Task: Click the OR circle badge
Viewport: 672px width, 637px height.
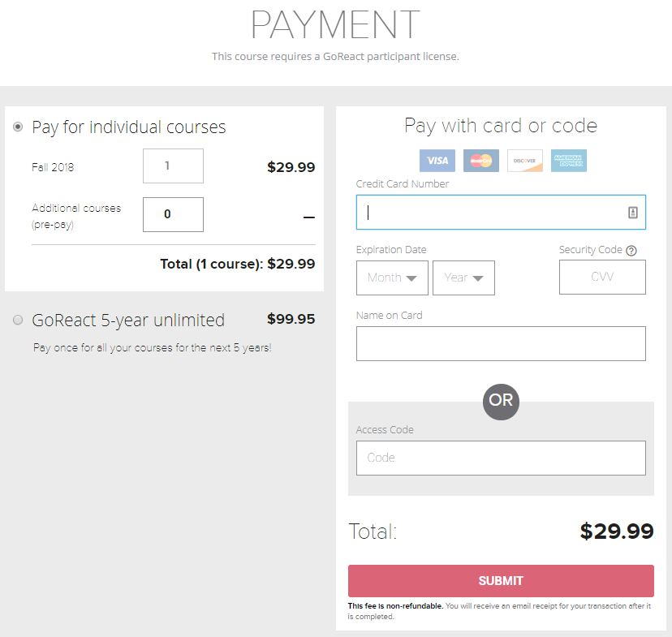Action: [501, 402]
